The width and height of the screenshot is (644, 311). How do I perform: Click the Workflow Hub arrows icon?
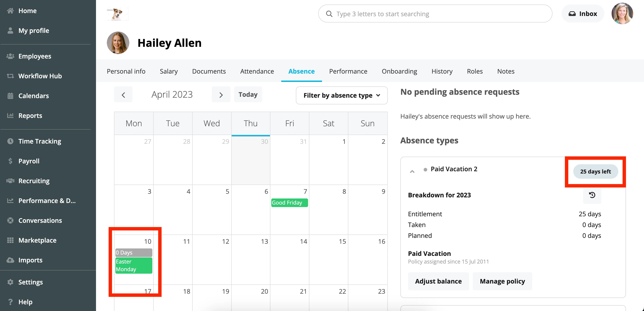click(10, 76)
